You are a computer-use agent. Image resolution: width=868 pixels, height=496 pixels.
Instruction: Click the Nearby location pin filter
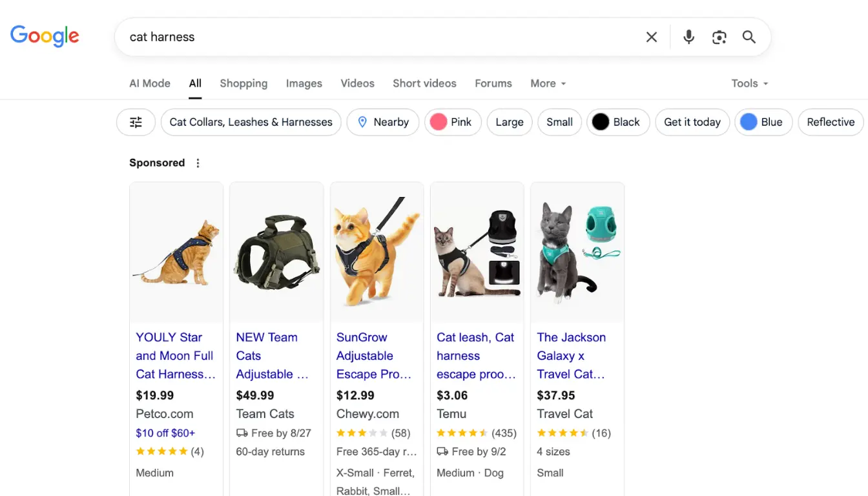pyautogui.click(x=382, y=122)
